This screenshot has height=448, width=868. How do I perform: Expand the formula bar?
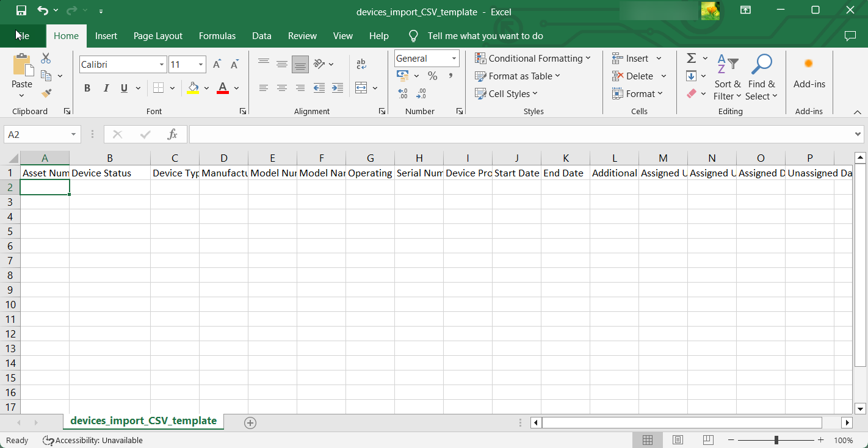click(x=858, y=134)
